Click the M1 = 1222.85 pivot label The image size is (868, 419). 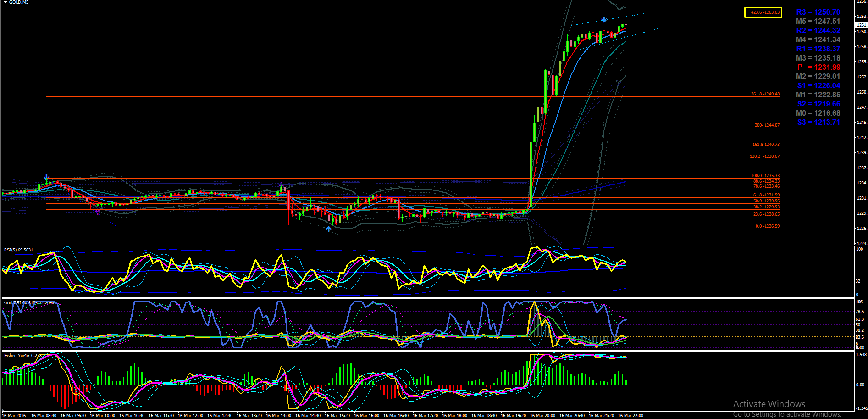point(818,95)
